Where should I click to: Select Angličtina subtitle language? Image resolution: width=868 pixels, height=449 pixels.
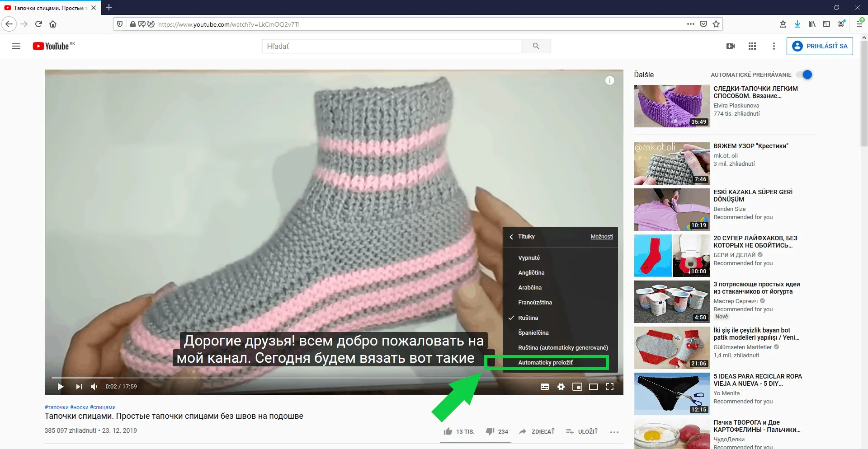pos(531,273)
